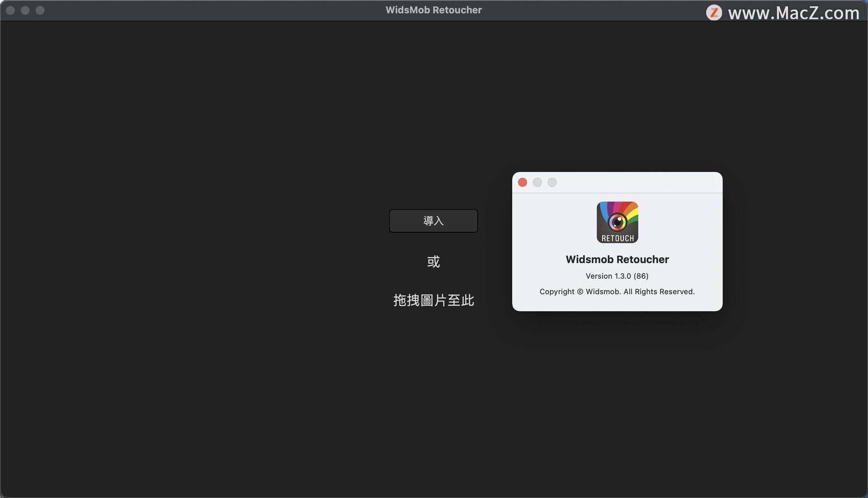Screen dimensions: 868x498
Task: Click the 拖拽圖片至此 drop area text
Action: (x=434, y=300)
